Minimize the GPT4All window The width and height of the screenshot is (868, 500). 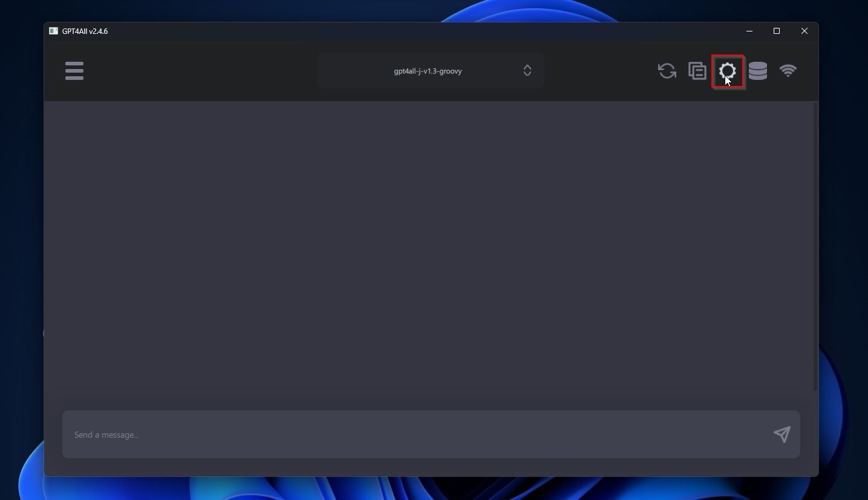[x=749, y=31]
